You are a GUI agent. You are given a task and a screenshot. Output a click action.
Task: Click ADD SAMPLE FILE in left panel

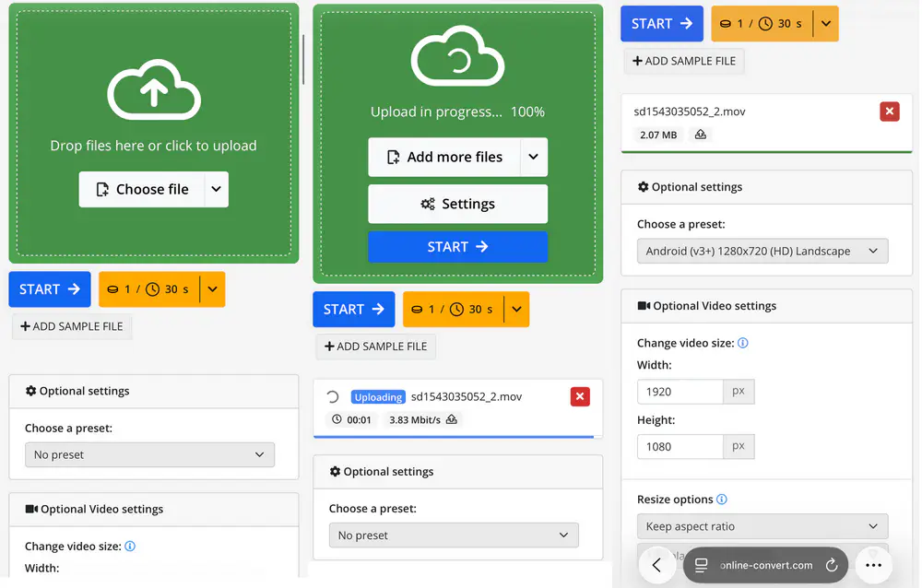pos(71,326)
